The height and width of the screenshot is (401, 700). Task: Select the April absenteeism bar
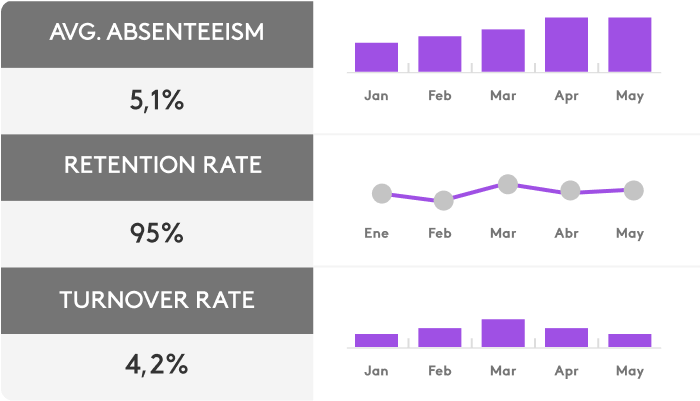pyautogui.click(x=566, y=45)
